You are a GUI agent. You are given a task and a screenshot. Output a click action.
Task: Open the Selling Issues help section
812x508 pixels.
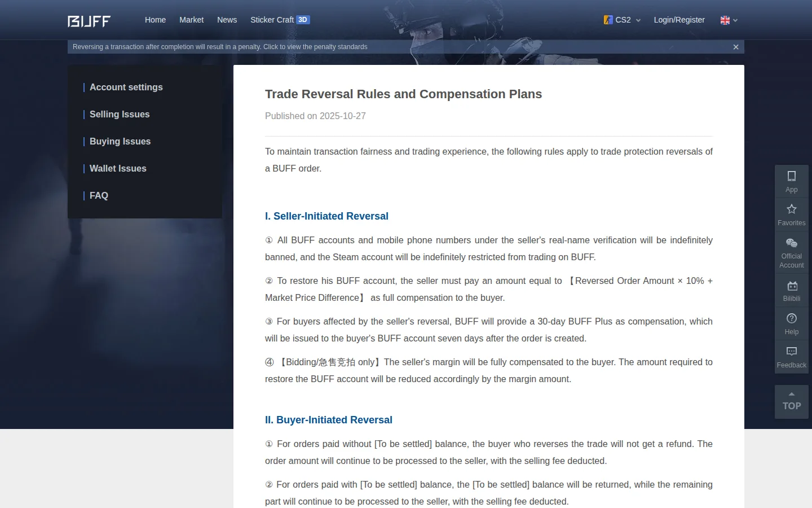[120, 115]
